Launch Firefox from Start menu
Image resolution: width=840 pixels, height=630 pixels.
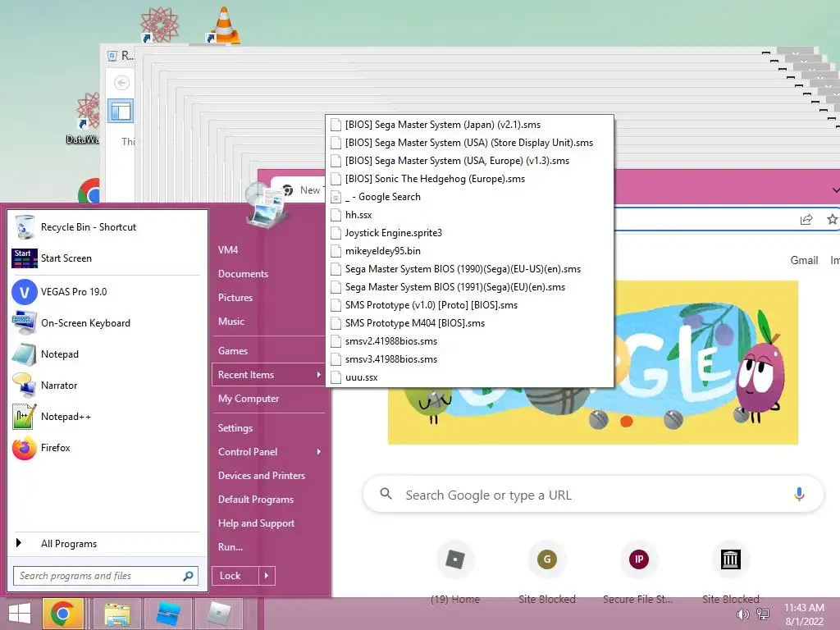(106, 448)
